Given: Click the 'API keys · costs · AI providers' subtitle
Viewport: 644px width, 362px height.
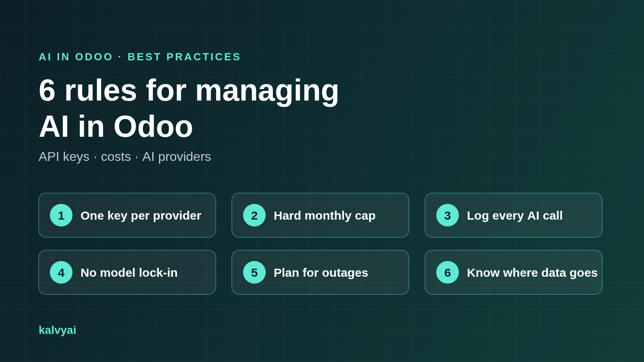Looking at the screenshot, I should point(125,157).
